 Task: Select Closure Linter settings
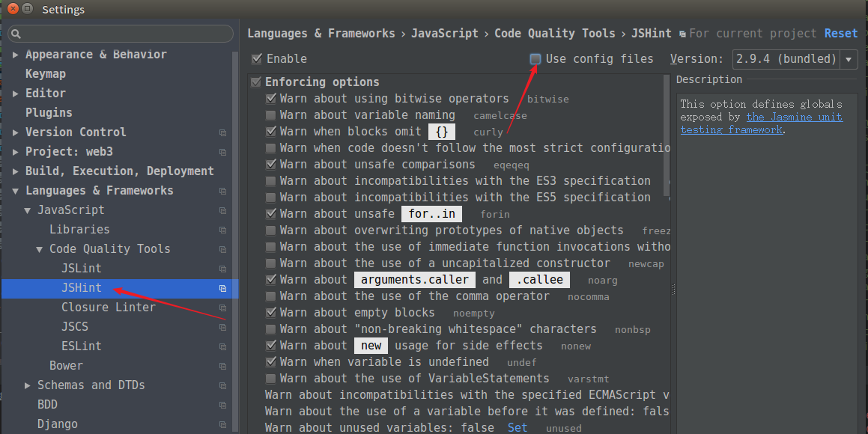pyautogui.click(x=109, y=308)
